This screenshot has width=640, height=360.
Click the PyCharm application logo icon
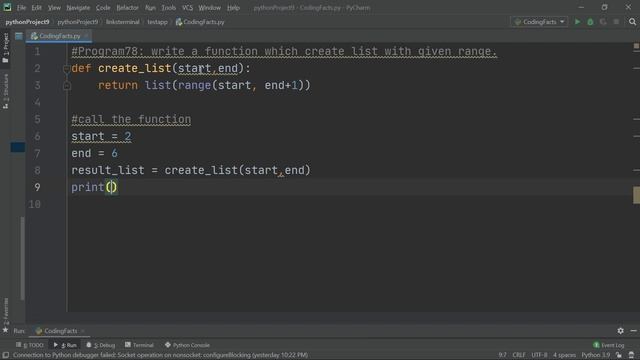7,7
